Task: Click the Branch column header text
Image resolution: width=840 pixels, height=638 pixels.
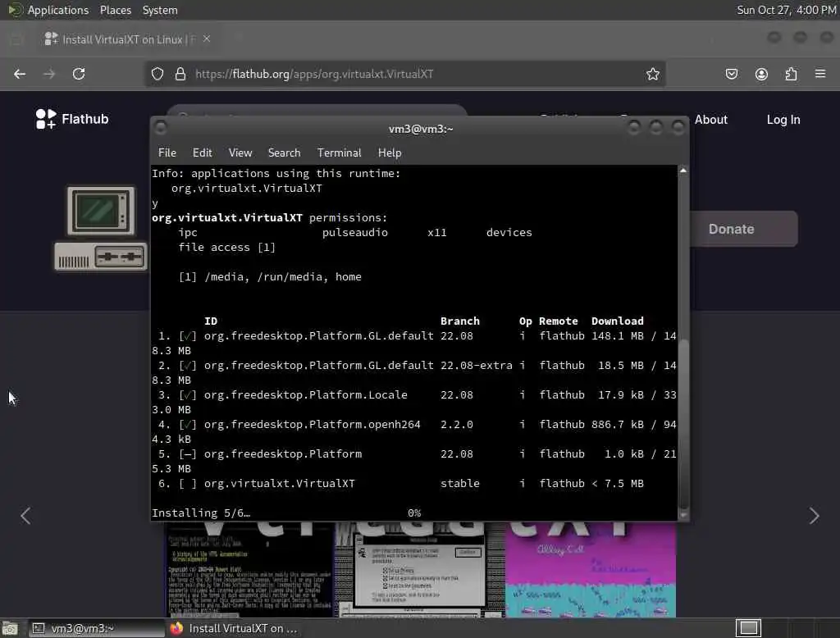Action: (459, 321)
